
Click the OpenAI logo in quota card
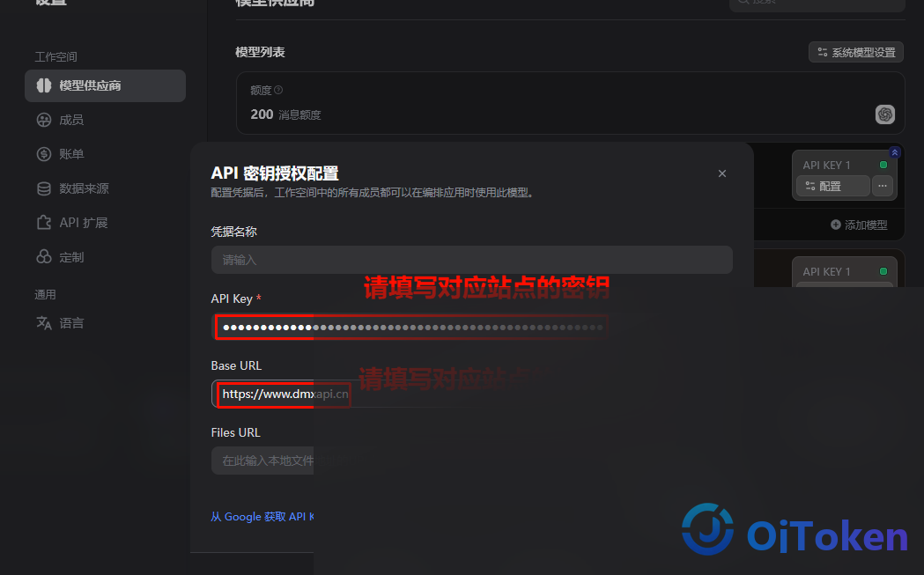pos(885,114)
